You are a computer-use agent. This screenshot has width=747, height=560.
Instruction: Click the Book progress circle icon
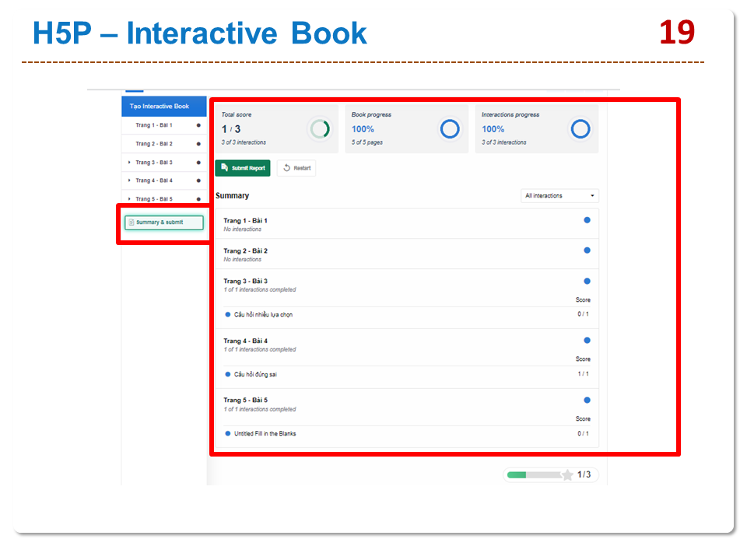coord(450,129)
